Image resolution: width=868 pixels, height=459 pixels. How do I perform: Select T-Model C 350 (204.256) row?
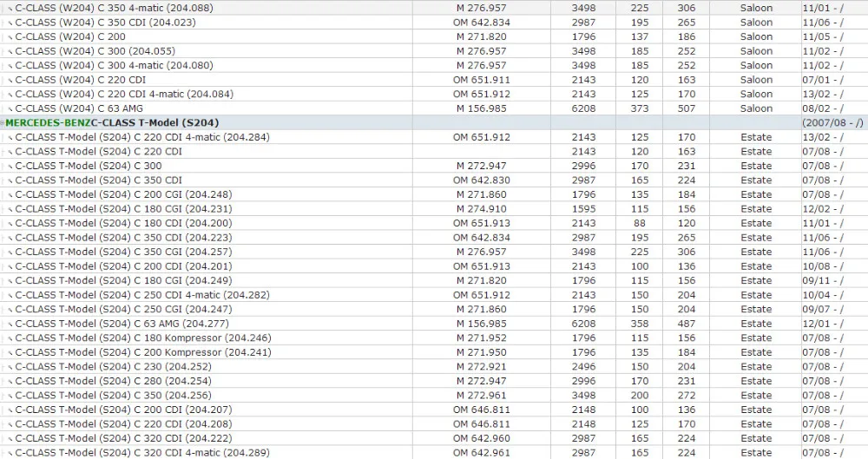pyautogui.click(x=434, y=396)
